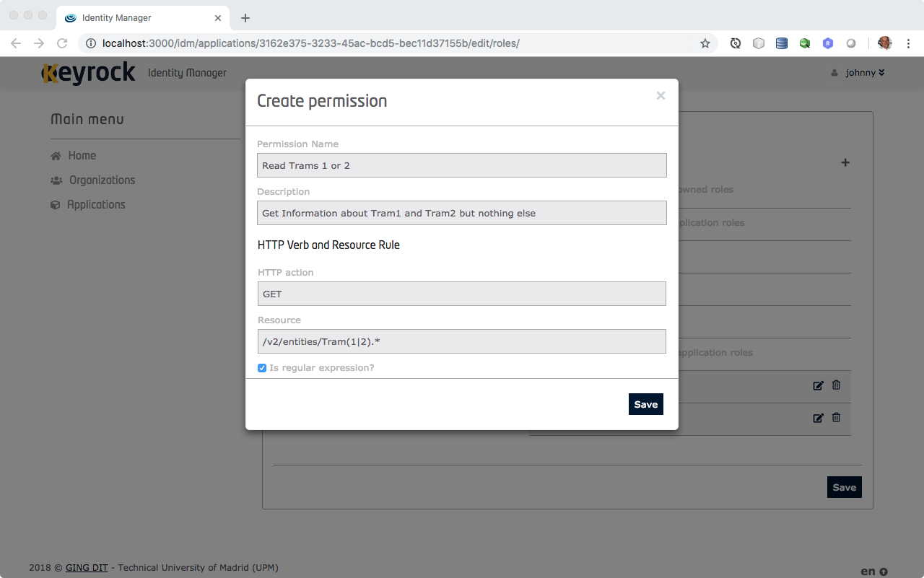Click the Organizations people icon
Viewport: 924px width, 578px height.
click(x=56, y=180)
